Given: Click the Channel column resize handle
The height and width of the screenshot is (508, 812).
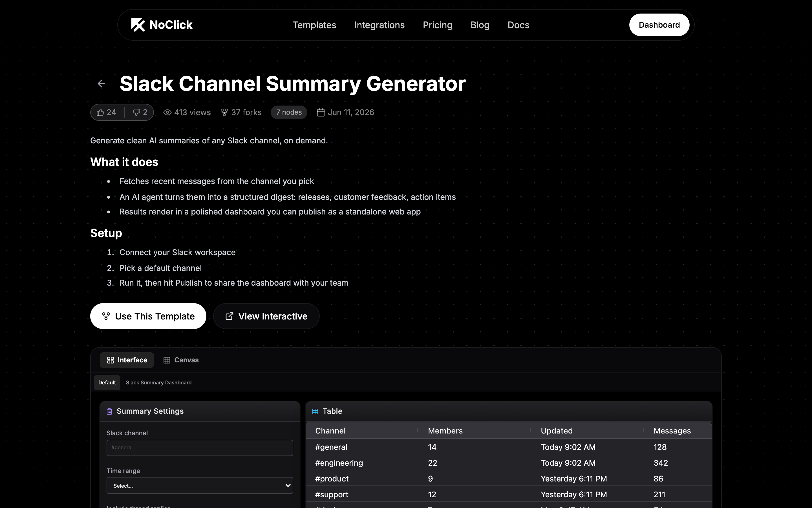Looking at the screenshot, I should pos(418,430).
